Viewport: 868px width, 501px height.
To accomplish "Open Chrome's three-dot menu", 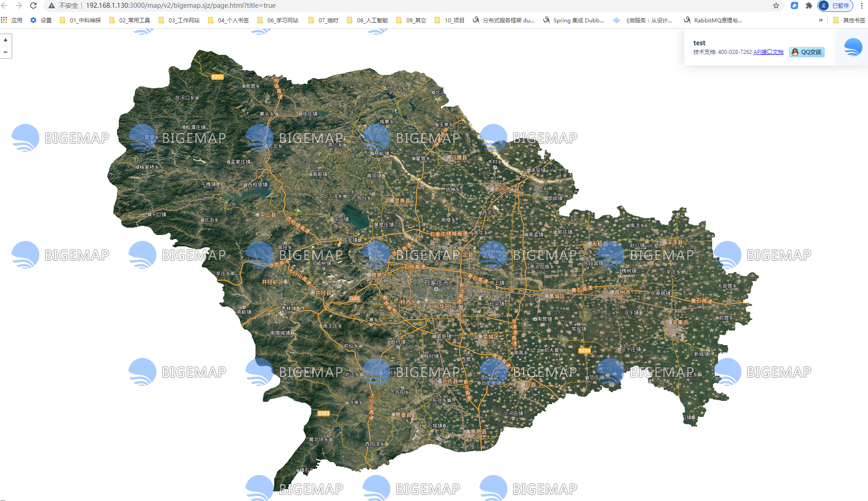I will (x=862, y=5).
